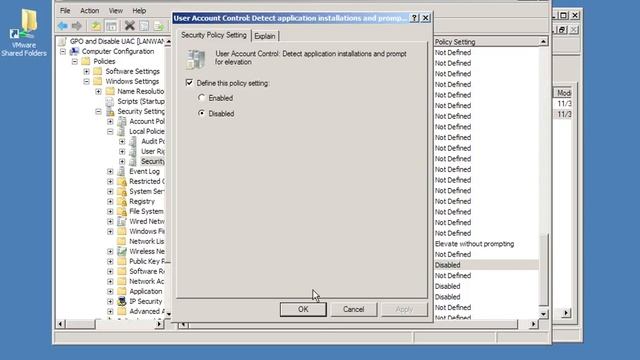Screen dimensions: 640x360
Task: Select the Disabled radio button
Action: (x=201, y=113)
